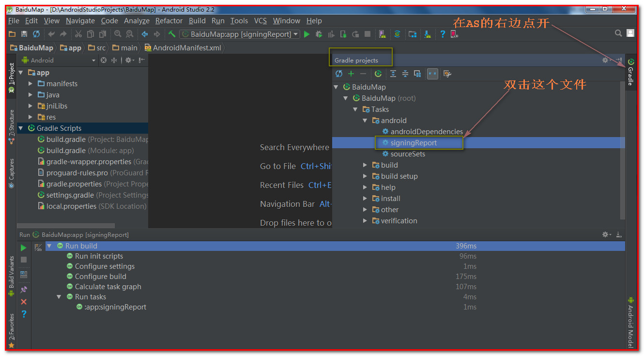Viewport: 644px width, 356px height.
Task: Click the Scroll from Source target icon in Project panel
Action: pyautogui.click(x=104, y=60)
